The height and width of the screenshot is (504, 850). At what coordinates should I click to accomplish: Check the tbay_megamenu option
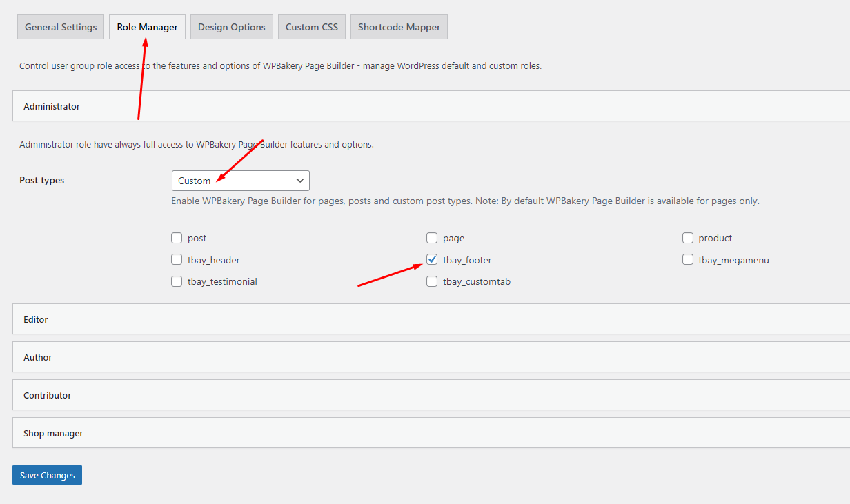pyautogui.click(x=688, y=260)
